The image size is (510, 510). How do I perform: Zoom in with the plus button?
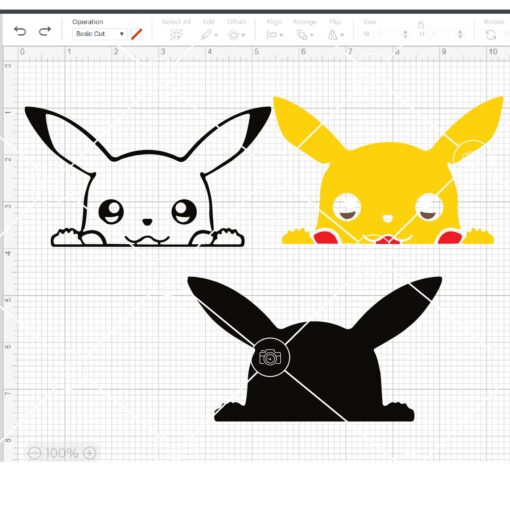point(90,453)
